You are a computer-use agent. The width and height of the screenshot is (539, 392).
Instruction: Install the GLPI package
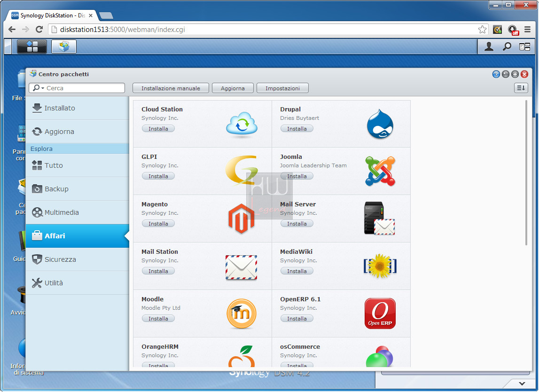158,176
